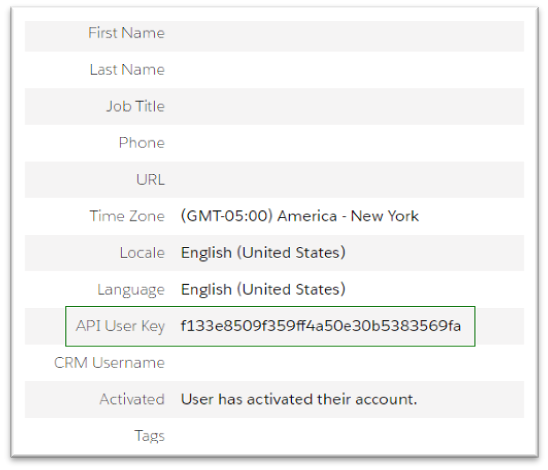Click the Phone field label
The height and width of the screenshot is (470, 548).
pyautogui.click(x=142, y=143)
